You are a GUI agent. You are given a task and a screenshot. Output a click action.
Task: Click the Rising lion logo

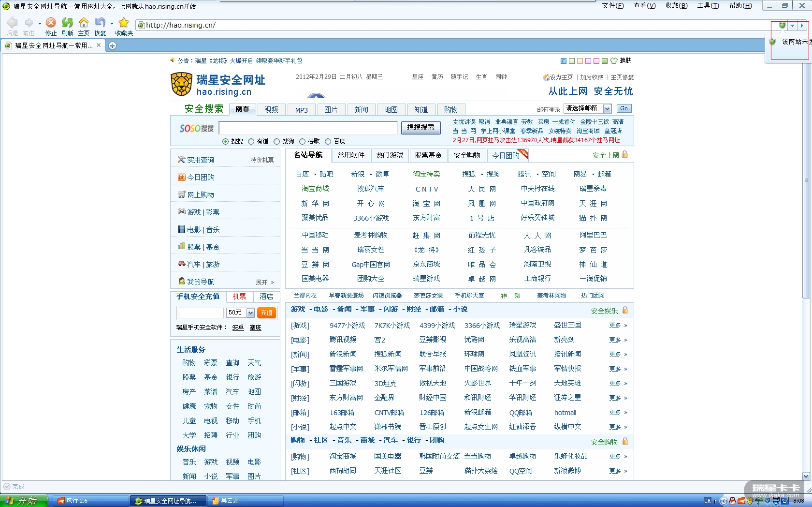click(x=182, y=85)
